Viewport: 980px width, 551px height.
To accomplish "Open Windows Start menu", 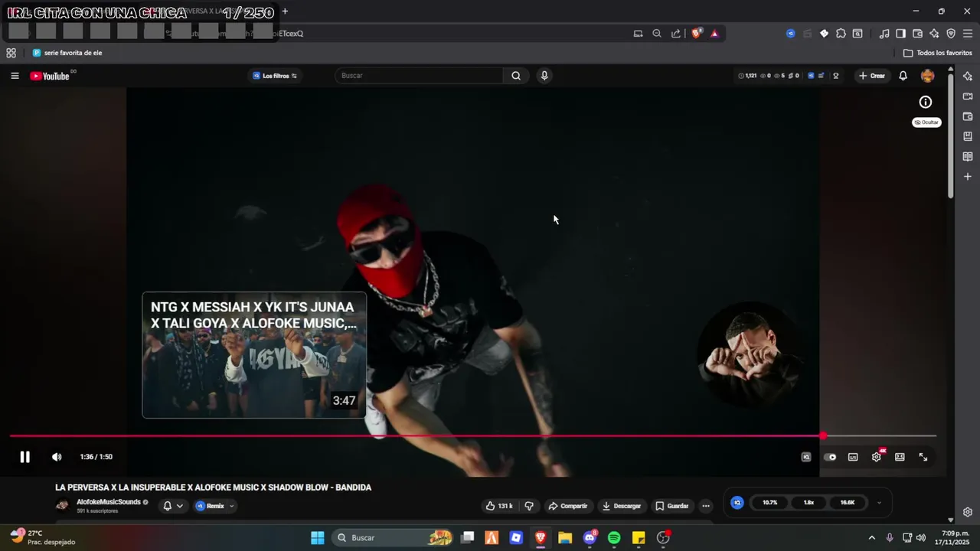I will [318, 538].
